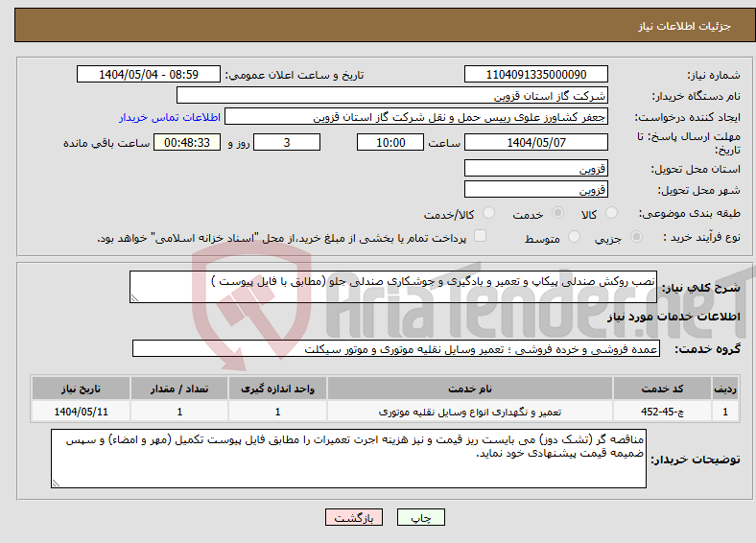Select the کالا/خدمت radio option
Image resolution: width=756 pixels, height=543 pixels.
489,213
